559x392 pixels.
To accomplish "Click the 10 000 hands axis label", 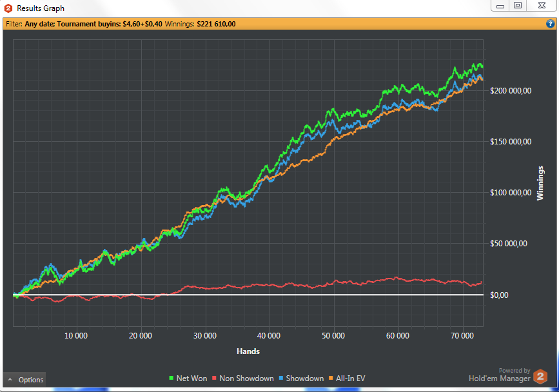I will (x=75, y=336).
